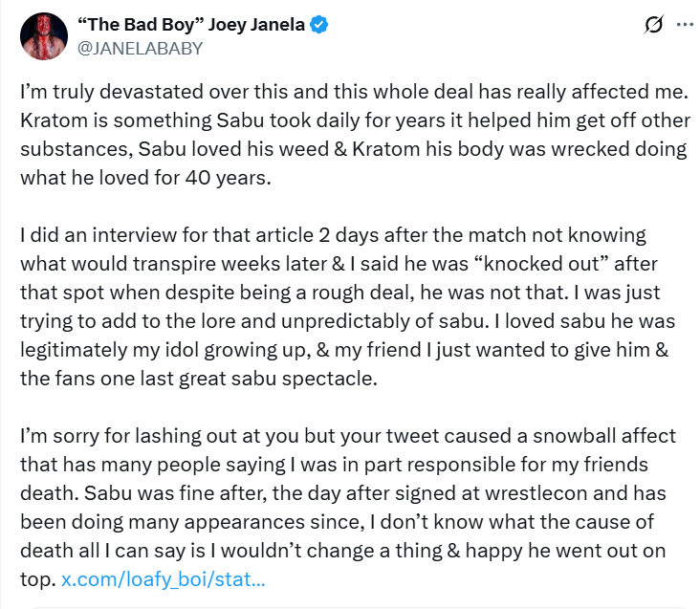
Task: Click the paragraph starting "I'm sorry for lashing out"
Action: point(344,507)
